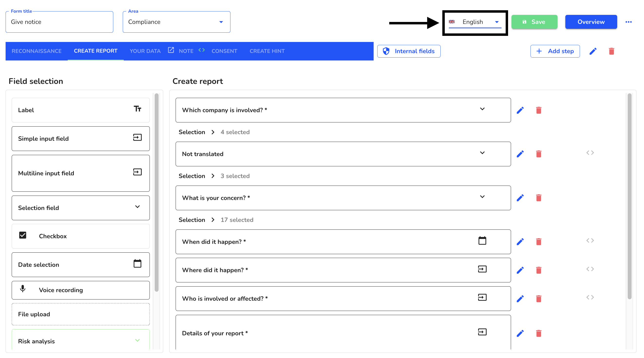Pick the Voice recording field type

[x=80, y=290]
